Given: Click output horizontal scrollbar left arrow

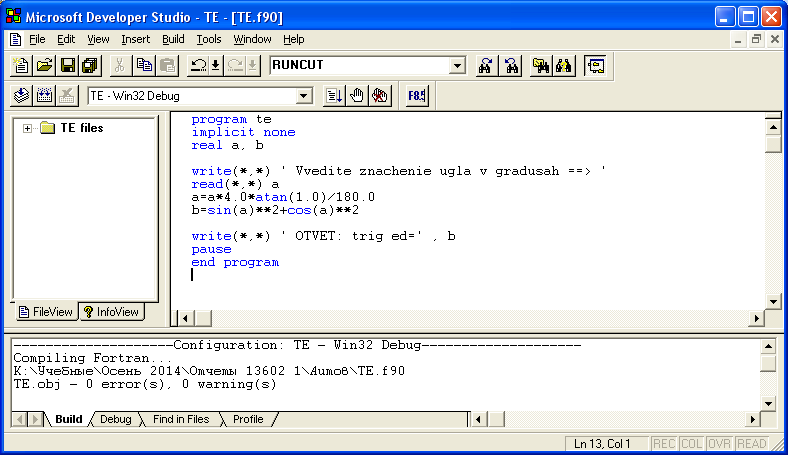Looking at the screenshot, I should pos(479,419).
